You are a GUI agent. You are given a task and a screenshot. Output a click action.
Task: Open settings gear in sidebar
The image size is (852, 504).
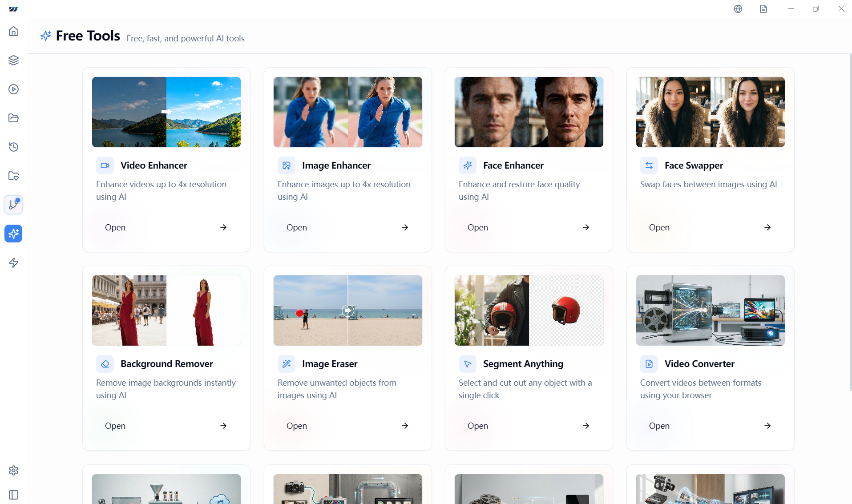13,470
